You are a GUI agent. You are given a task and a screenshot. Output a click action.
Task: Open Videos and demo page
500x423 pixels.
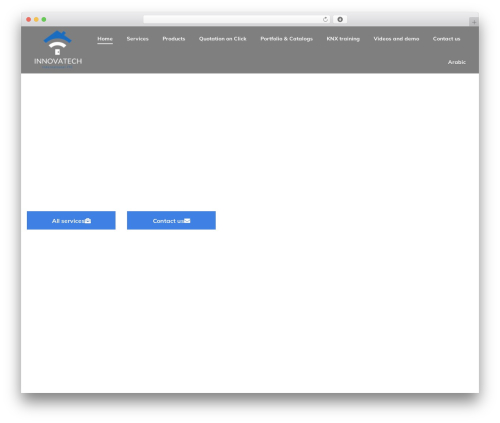[396, 39]
